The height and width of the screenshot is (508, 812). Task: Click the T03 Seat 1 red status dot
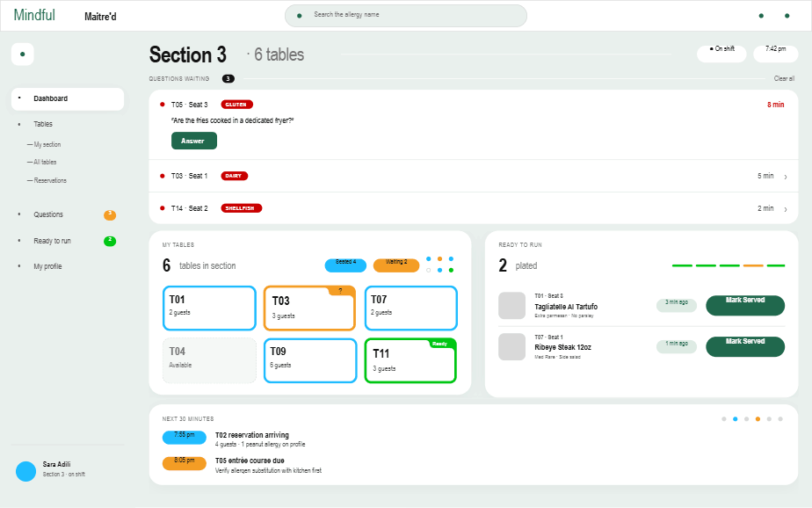point(163,176)
